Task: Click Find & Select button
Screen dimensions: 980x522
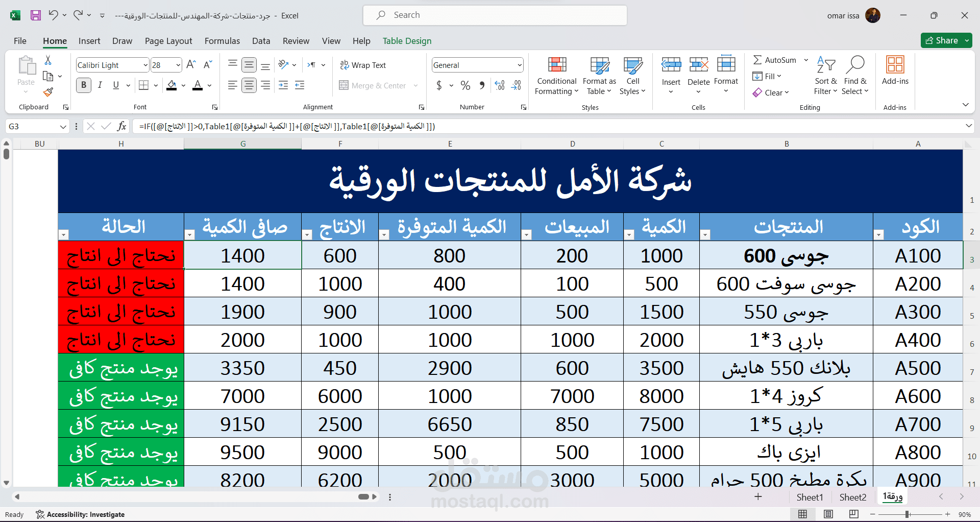Action: [x=855, y=76]
